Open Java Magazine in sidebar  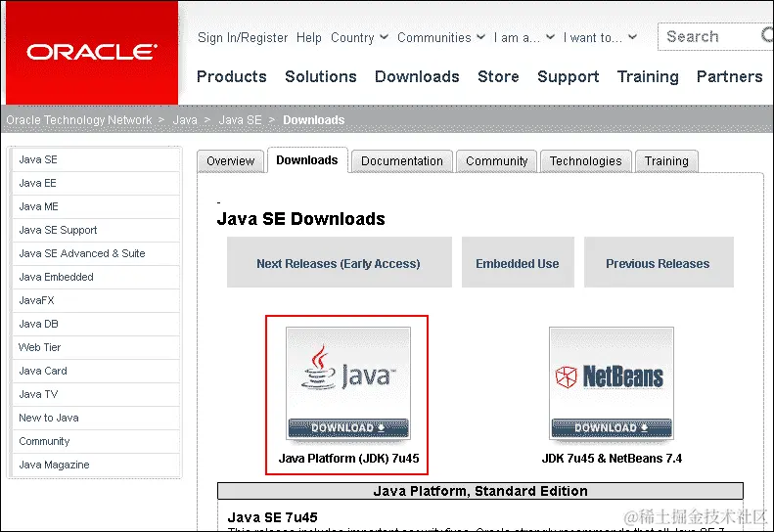point(96,465)
